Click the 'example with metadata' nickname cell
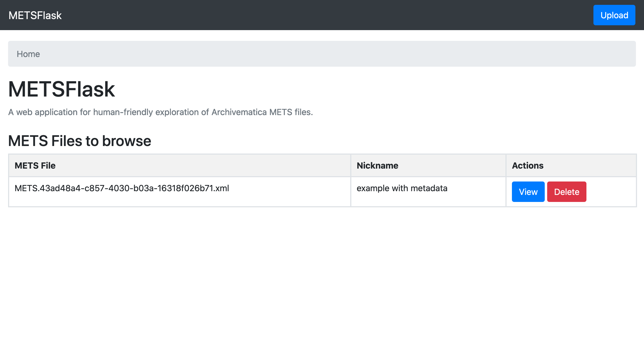Screen dimensions: 644x363 click(402, 188)
